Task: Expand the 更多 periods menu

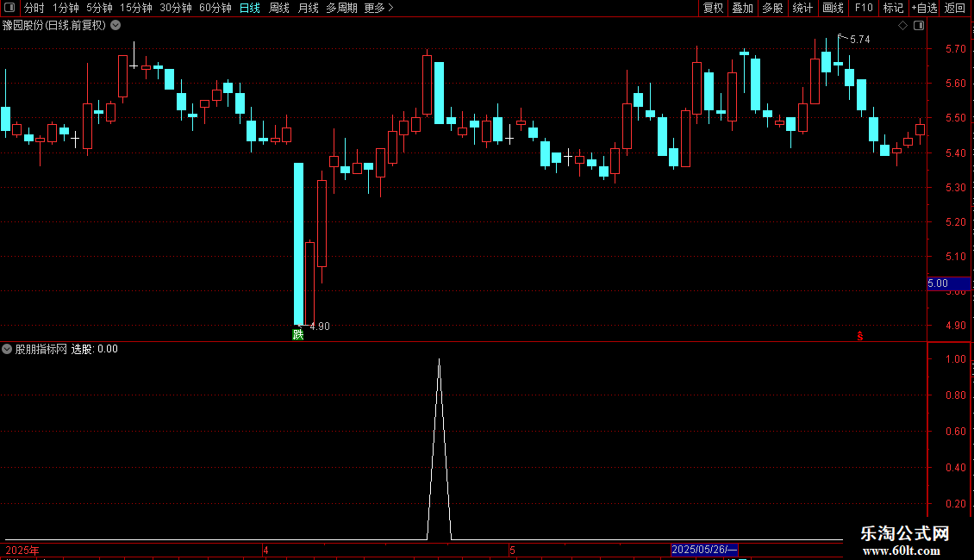Action: click(x=379, y=8)
